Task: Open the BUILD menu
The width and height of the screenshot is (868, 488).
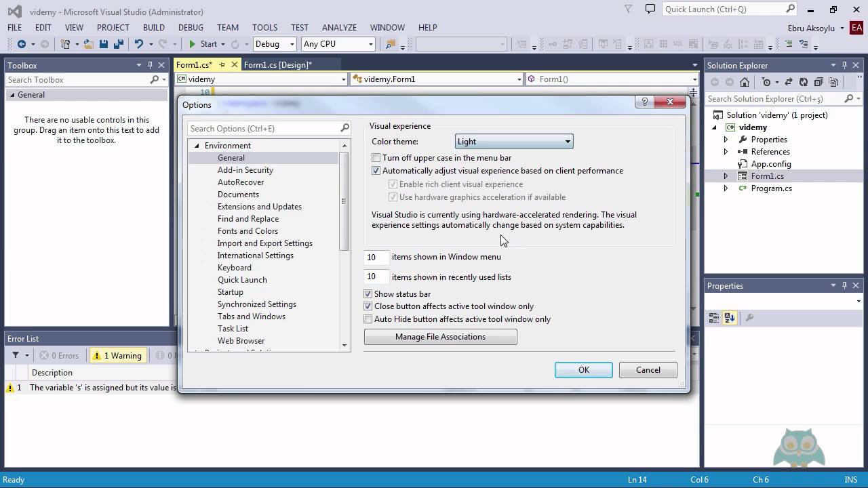Action: [x=154, y=28]
